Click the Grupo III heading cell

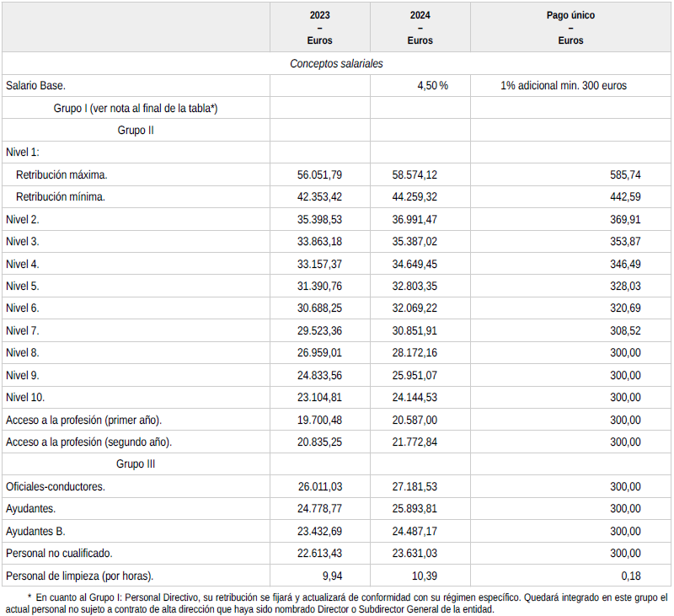pos(135,463)
